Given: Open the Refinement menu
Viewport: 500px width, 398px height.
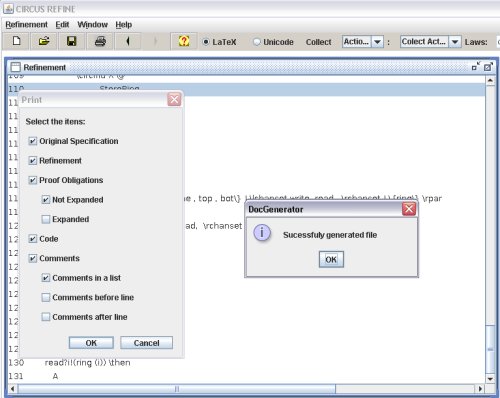Looking at the screenshot, I should 26,25.
